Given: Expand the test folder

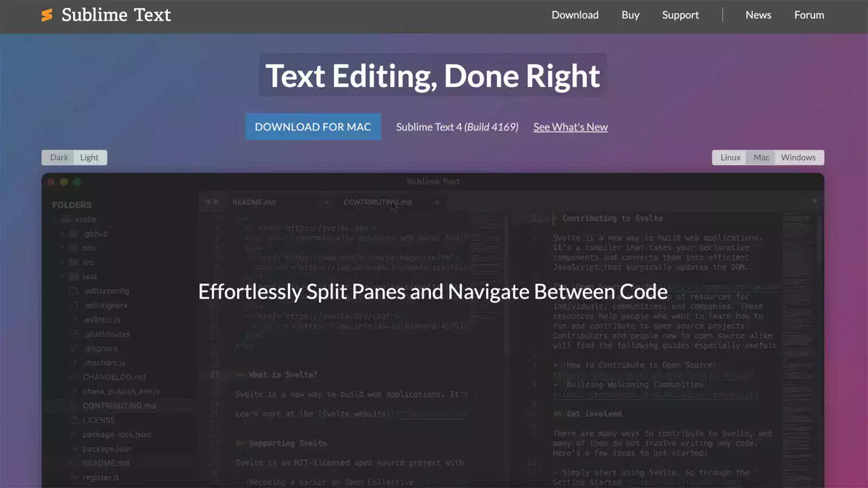Looking at the screenshot, I should pyautogui.click(x=62, y=277).
